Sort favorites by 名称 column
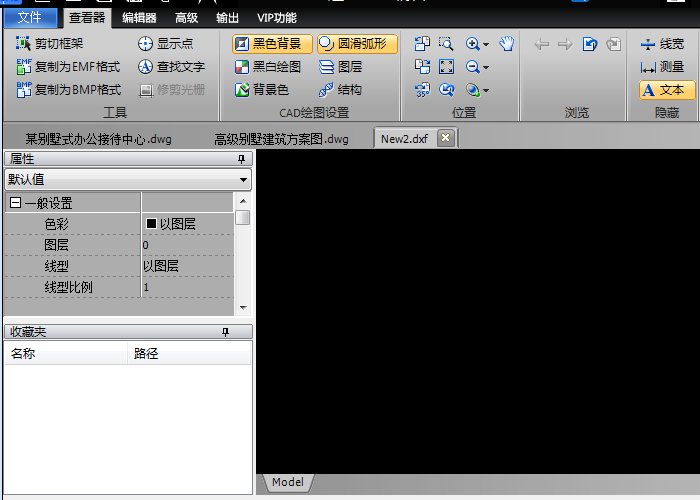 click(x=66, y=354)
